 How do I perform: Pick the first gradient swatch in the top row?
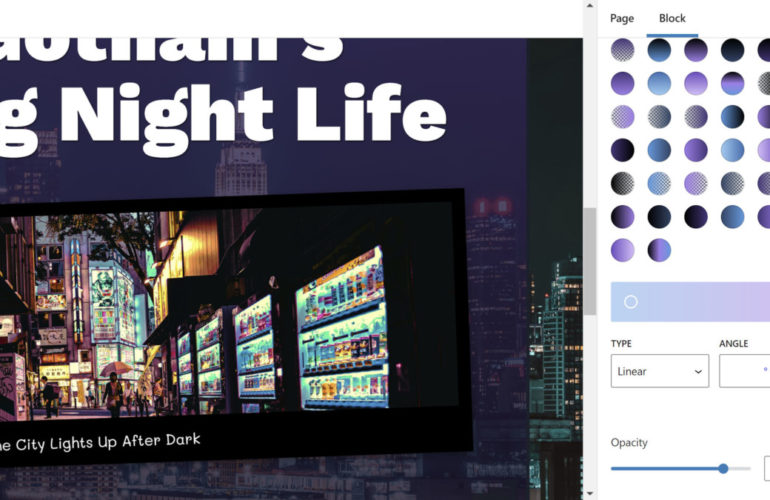click(x=622, y=50)
